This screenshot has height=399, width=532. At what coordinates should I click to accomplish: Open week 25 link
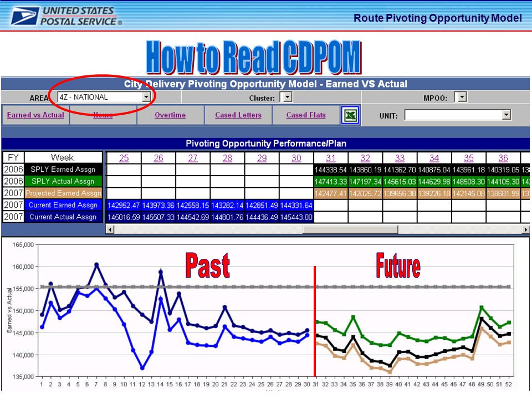(x=124, y=158)
